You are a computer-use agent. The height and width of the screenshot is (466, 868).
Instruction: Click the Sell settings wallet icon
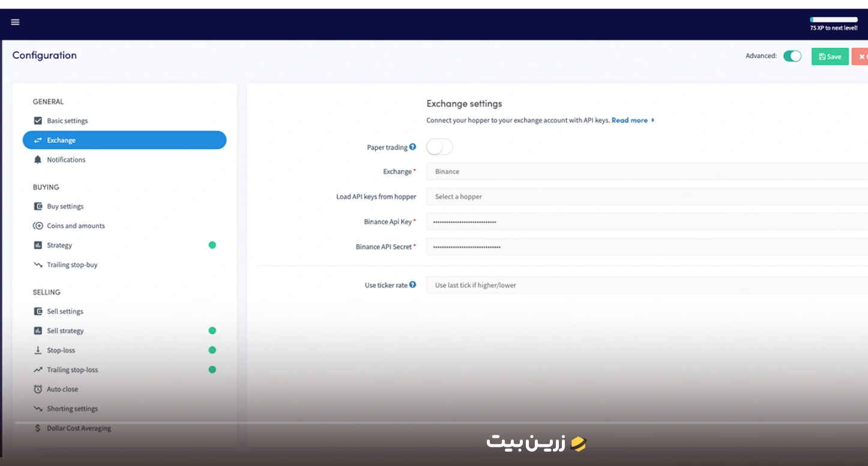tap(38, 312)
